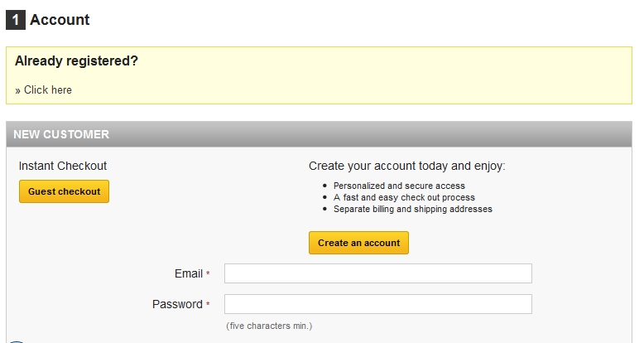Click 'Personalized and secure access' bullet
This screenshot has width=644, height=343.
399,186
